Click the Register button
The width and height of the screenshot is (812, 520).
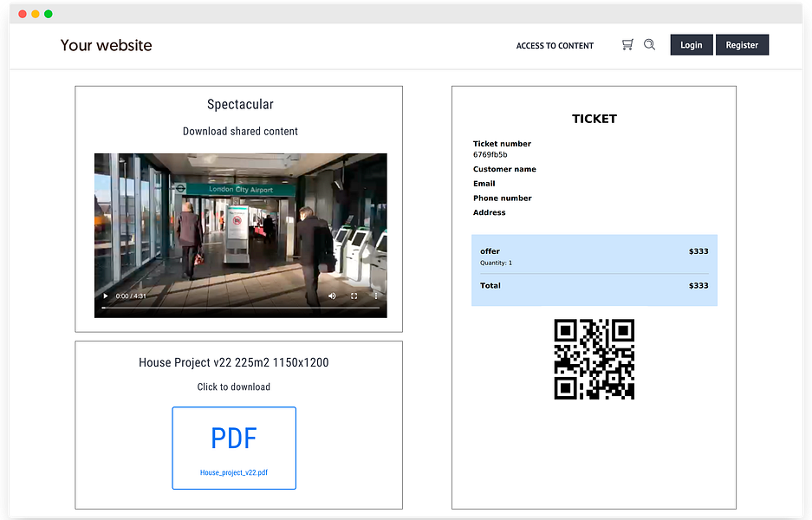[742, 45]
